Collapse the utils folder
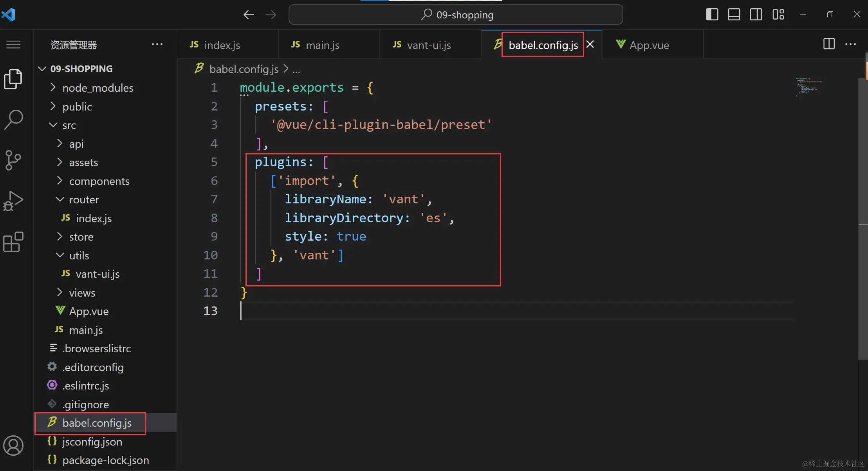This screenshot has width=868, height=471. click(x=105, y=255)
